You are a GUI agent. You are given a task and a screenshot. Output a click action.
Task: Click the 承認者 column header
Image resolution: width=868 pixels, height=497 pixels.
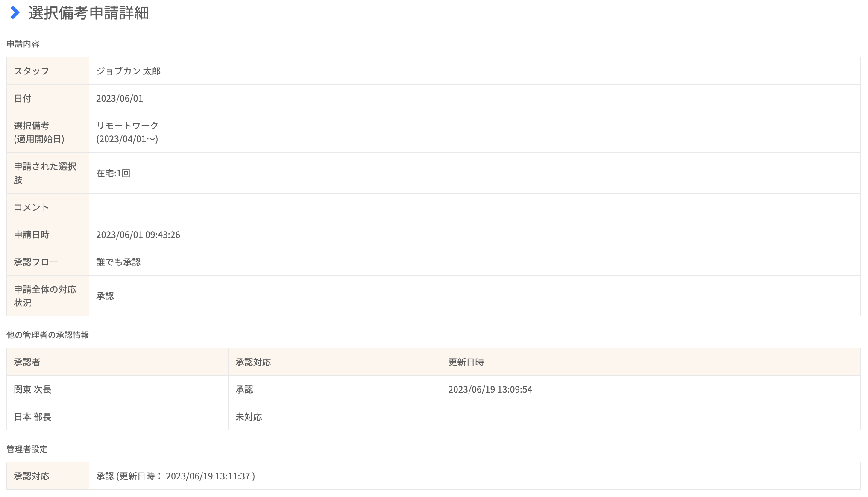(x=27, y=362)
